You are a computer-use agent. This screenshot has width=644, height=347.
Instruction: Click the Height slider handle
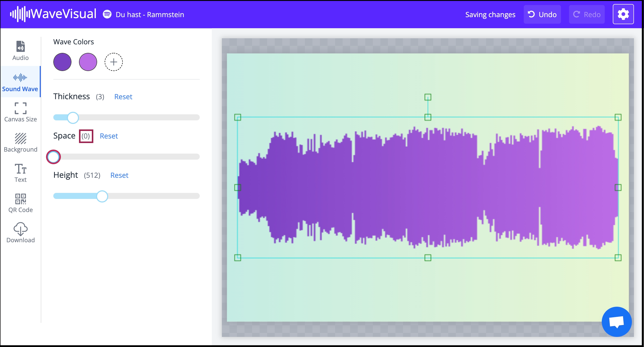tap(102, 196)
